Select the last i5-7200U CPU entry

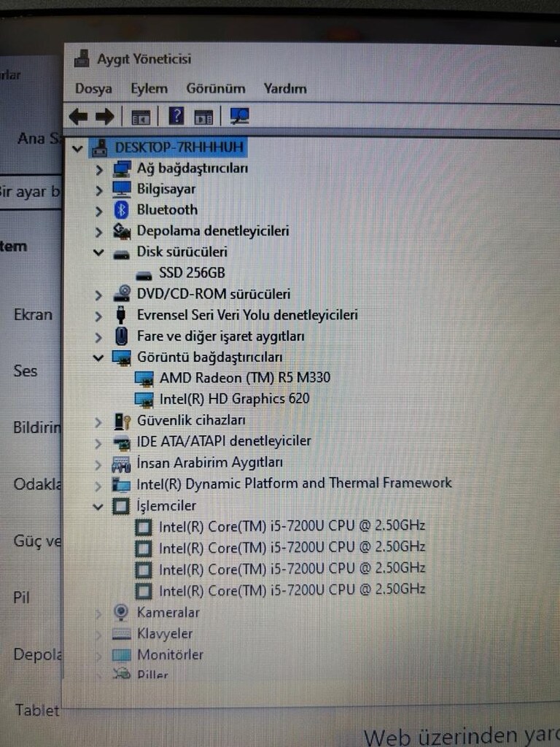click(x=292, y=590)
